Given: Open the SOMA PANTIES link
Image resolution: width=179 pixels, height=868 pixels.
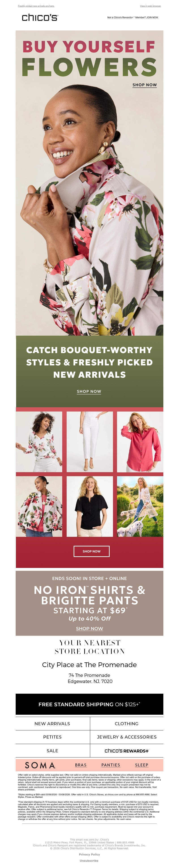Looking at the screenshot, I should pos(111,765).
